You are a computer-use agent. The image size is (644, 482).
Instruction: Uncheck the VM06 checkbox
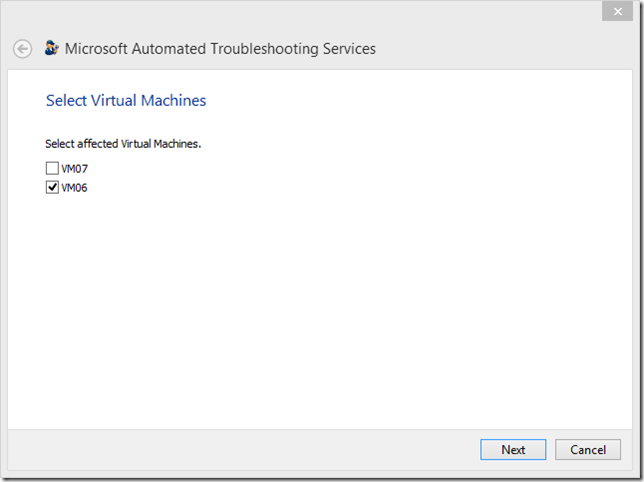52,188
